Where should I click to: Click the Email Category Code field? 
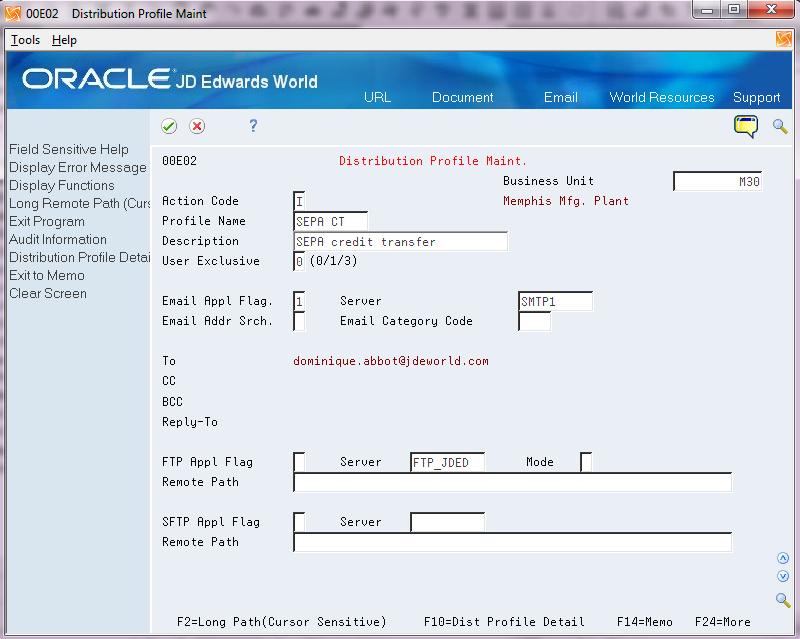pyautogui.click(x=535, y=322)
